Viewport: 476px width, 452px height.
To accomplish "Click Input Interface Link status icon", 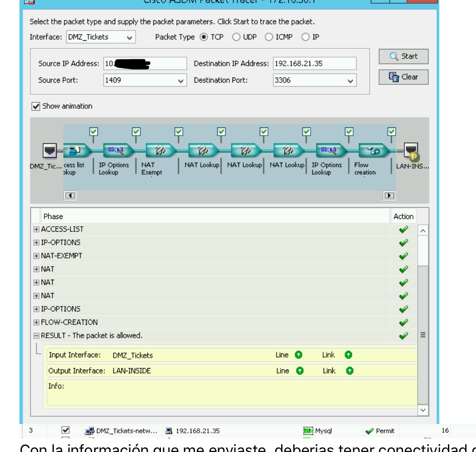I will pos(349,355).
